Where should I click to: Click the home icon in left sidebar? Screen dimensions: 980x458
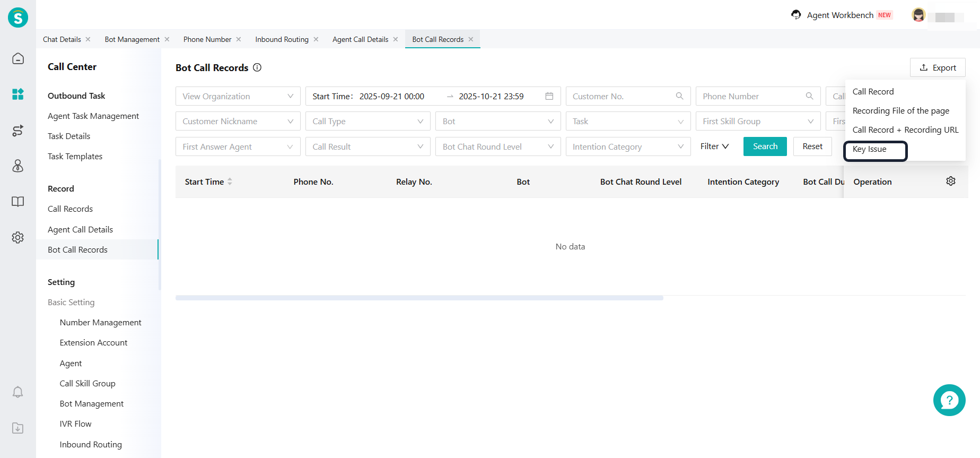[18, 58]
